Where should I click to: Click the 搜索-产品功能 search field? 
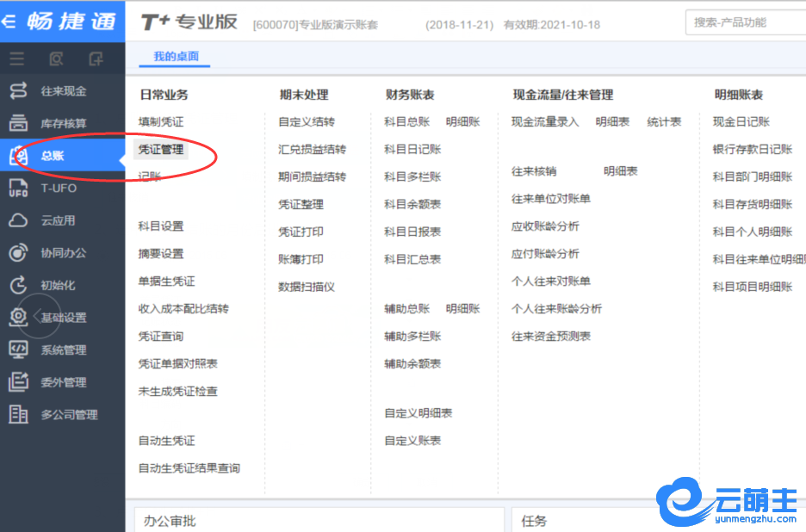pyautogui.click(x=745, y=22)
